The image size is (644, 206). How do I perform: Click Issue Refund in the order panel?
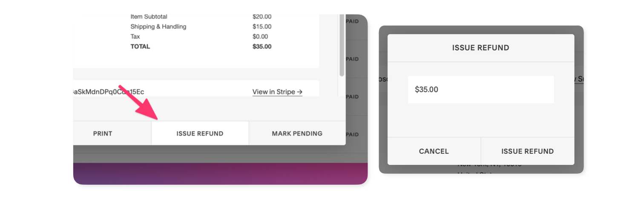[x=200, y=134]
